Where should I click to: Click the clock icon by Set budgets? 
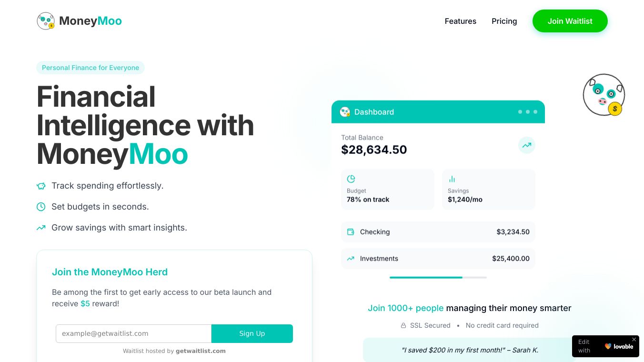(x=41, y=207)
